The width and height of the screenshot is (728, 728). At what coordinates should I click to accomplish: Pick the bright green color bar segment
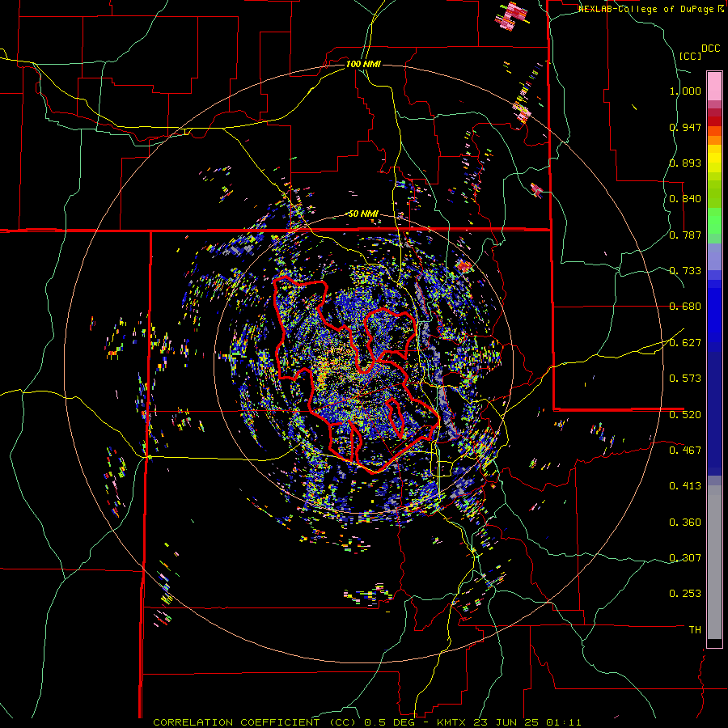[x=714, y=222]
